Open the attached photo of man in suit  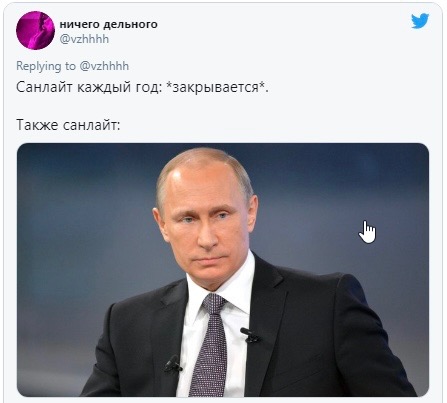click(x=223, y=270)
